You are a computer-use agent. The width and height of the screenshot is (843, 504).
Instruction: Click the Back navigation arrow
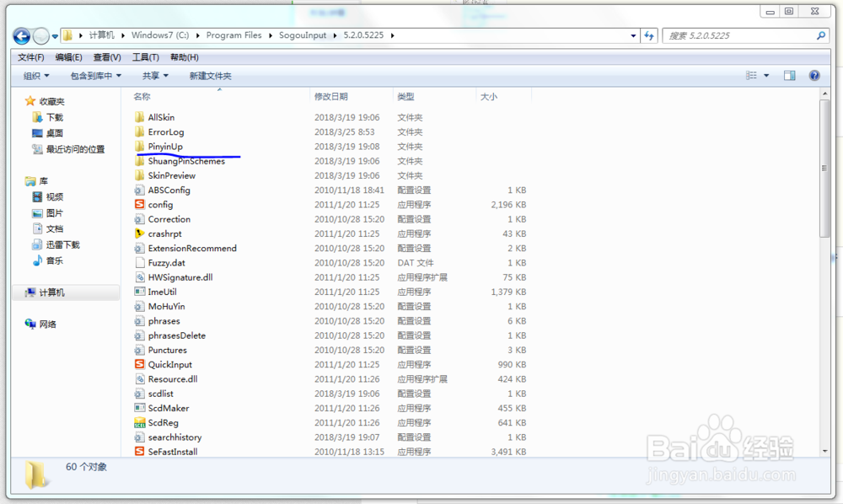20,36
